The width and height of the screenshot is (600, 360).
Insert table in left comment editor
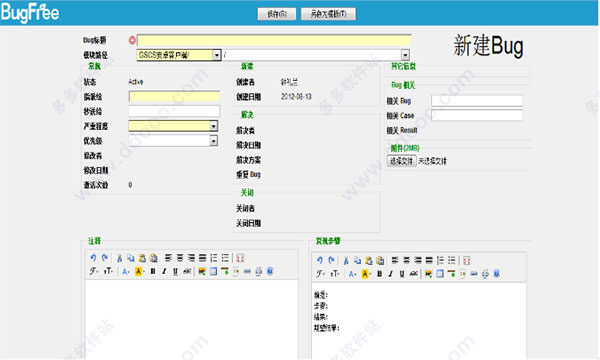tap(213, 271)
